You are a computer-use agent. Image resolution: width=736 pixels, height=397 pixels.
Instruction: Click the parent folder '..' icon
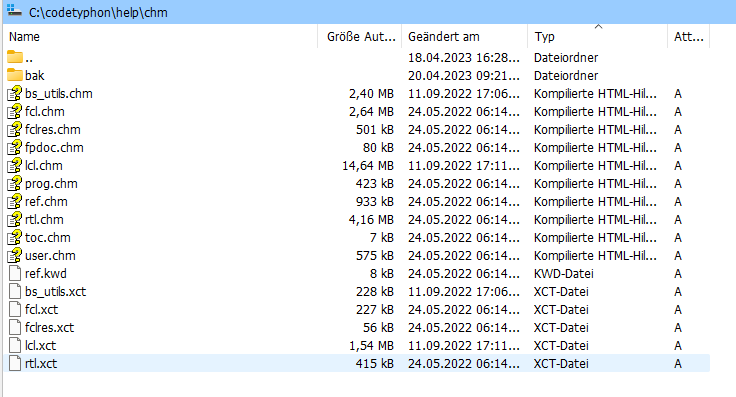[15, 57]
